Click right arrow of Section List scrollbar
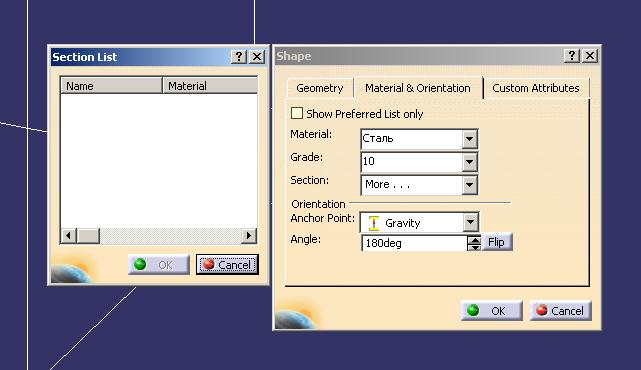This screenshot has height=370, width=641. pyautogui.click(x=249, y=235)
